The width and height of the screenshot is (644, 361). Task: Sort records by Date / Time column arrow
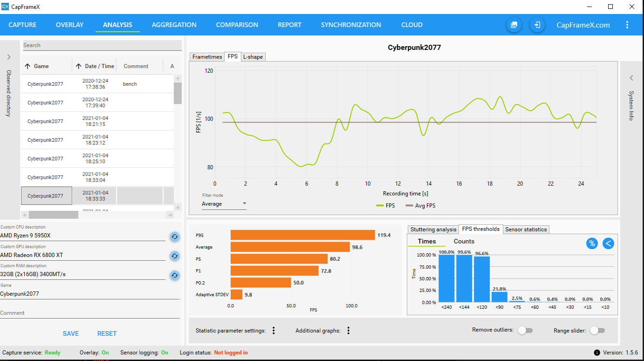coord(78,66)
